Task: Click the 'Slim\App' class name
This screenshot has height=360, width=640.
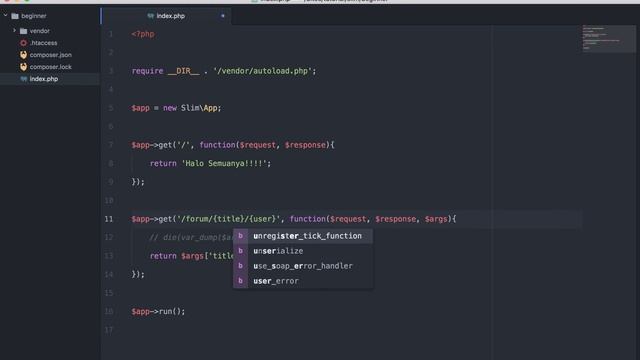Action: (199, 108)
